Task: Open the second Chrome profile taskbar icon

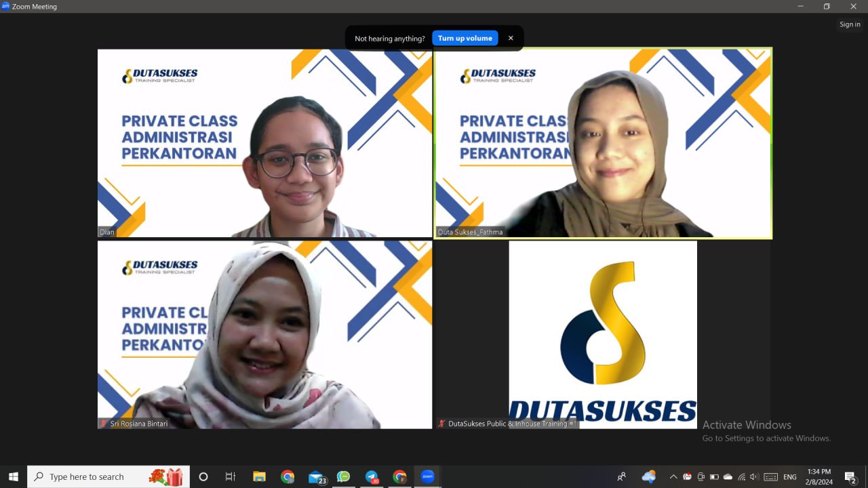Action: click(400, 476)
